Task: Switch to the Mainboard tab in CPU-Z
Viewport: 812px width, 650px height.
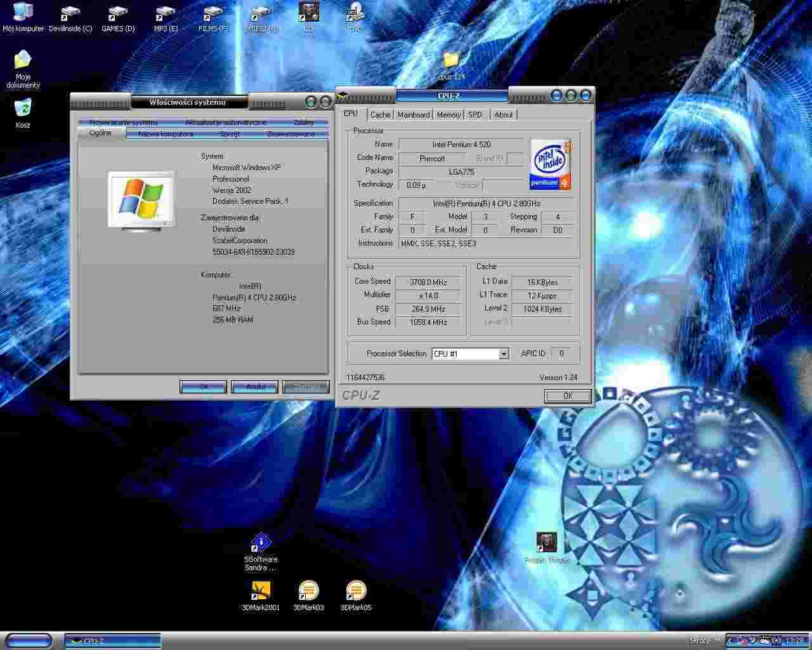Action: point(414,115)
